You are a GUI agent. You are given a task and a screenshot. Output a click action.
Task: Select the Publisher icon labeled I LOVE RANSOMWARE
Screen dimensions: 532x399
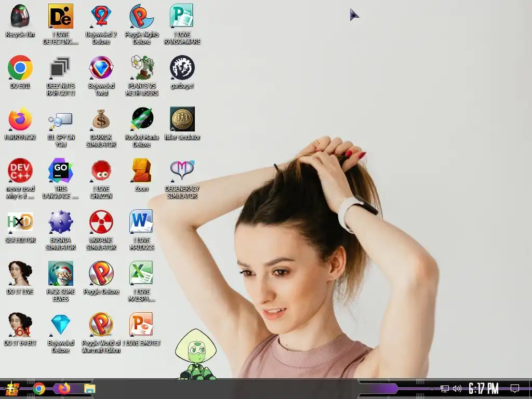[182, 16]
